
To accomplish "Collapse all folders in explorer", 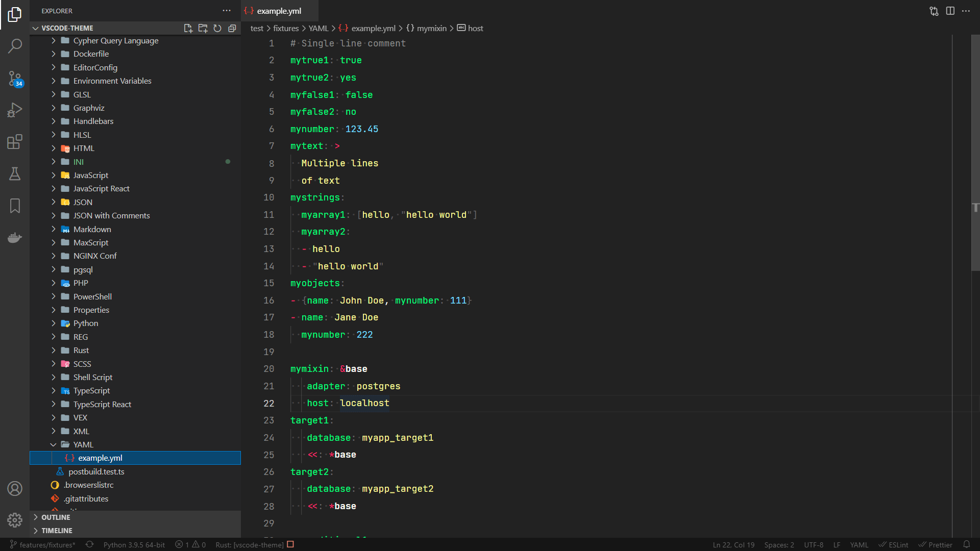I will pyautogui.click(x=232, y=28).
